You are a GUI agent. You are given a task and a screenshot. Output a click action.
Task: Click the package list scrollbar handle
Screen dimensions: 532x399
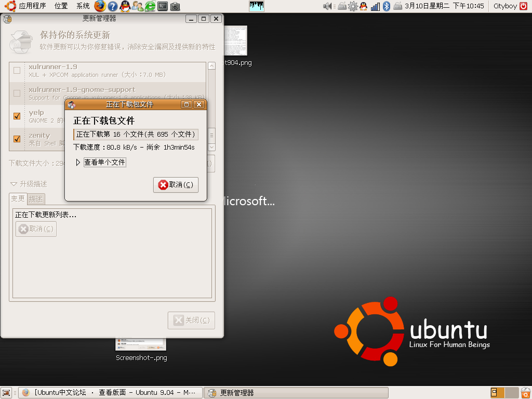click(212, 135)
